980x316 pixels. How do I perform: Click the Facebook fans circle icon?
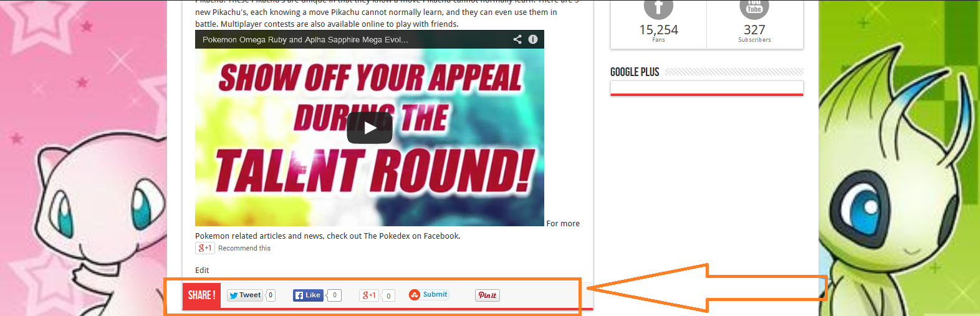[658, 9]
